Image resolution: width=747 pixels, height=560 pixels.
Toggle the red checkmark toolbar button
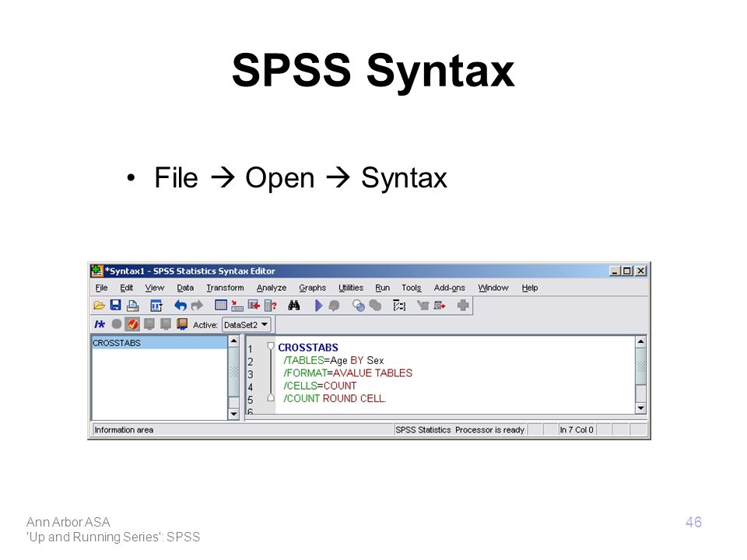pos(132,324)
